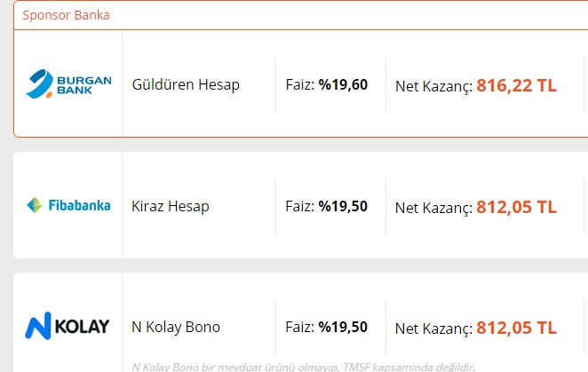Click N Kolay's 812,05 TL net earnings
This screenshot has width=588, height=372.
[x=516, y=328]
